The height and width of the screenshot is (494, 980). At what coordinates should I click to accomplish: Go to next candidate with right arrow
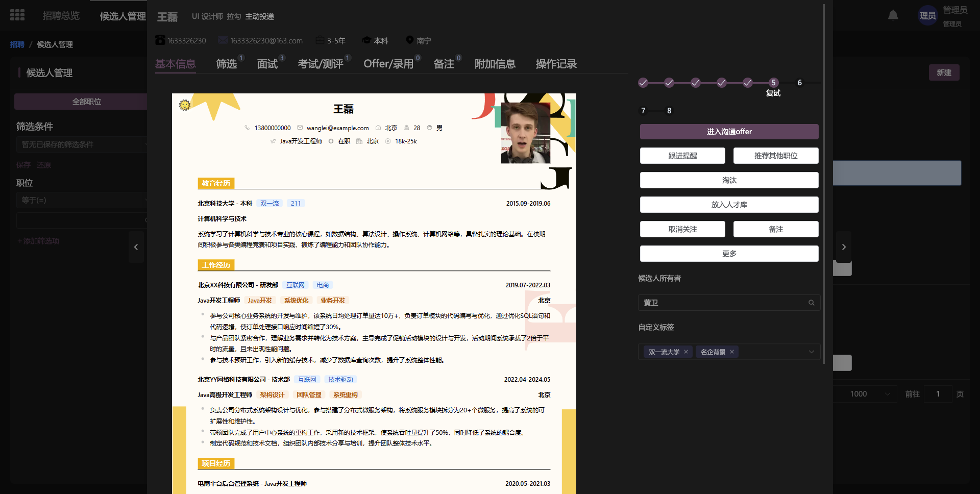844,247
